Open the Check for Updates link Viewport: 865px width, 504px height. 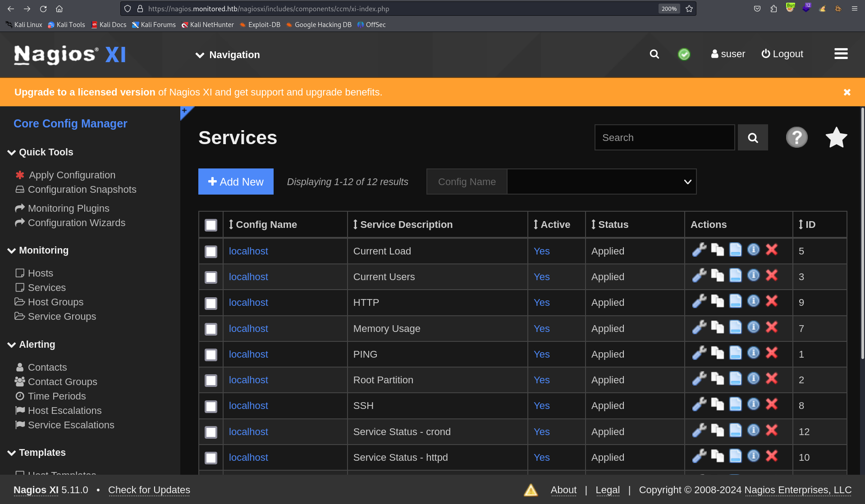(149, 490)
